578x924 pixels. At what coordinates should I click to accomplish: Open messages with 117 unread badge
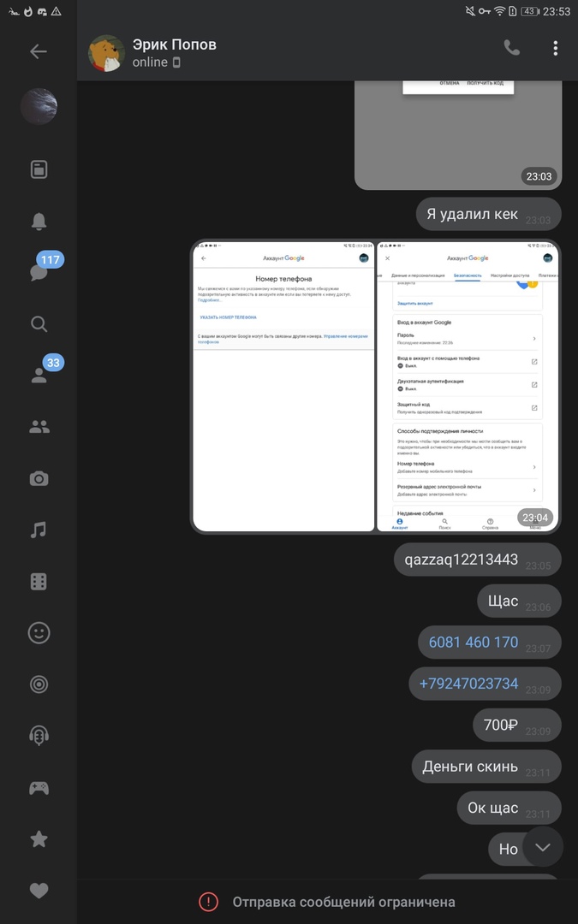click(x=39, y=272)
